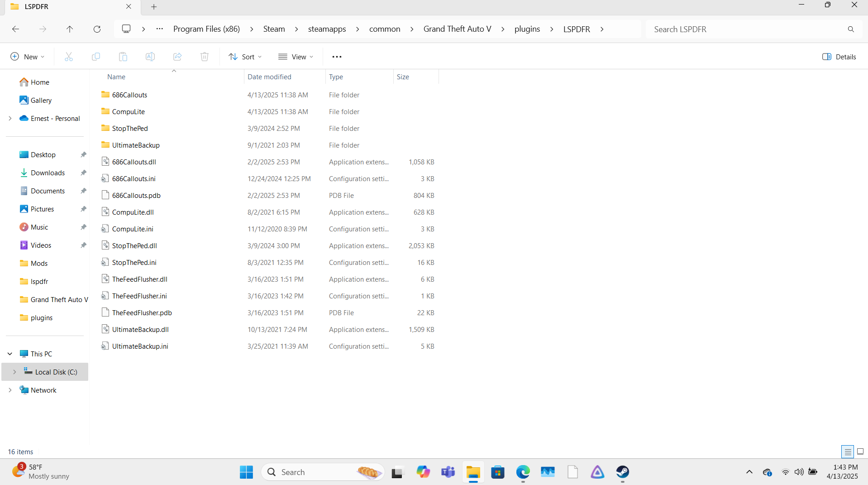The width and height of the screenshot is (868, 485).
Task: Navigate to Program Files (x86) breadcrumb
Action: [206, 29]
